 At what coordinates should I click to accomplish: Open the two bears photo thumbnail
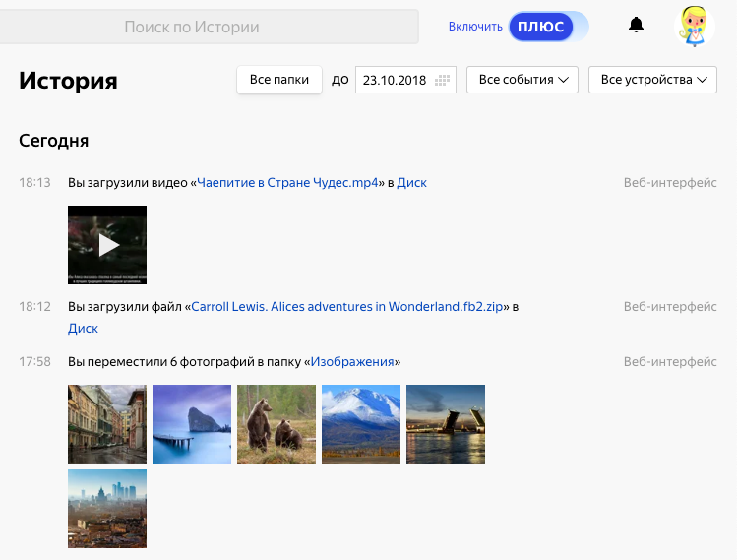[x=276, y=424]
